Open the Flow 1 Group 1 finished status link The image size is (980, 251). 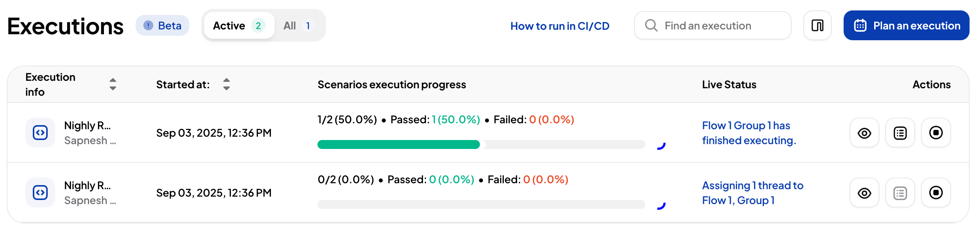(748, 133)
